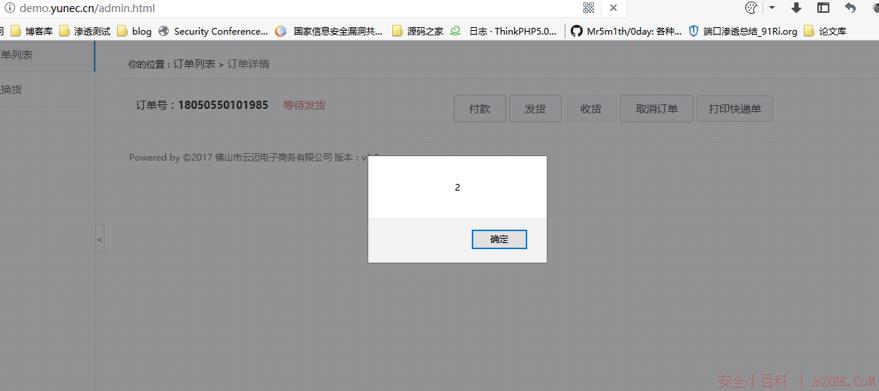Click the 收货 button
The height and width of the screenshot is (391, 879).
(x=590, y=109)
